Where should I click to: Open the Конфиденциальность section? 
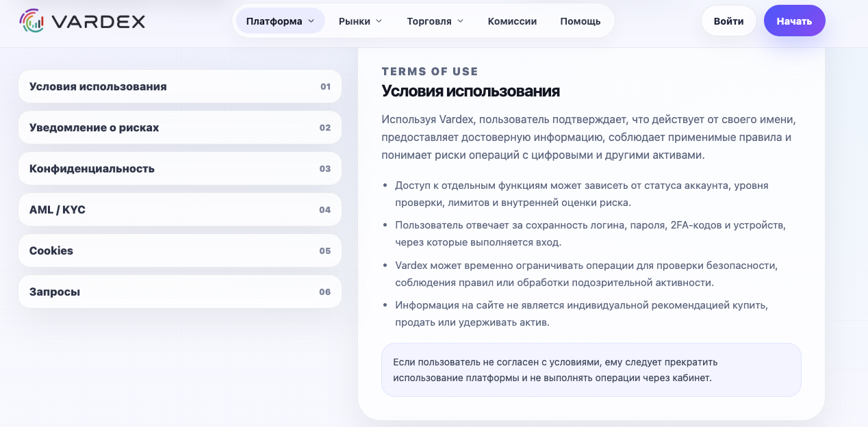pos(180,168)
